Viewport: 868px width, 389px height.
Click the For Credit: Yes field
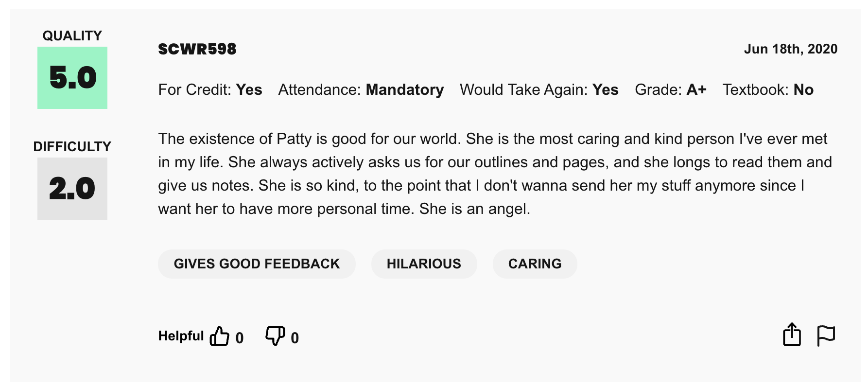(210, 89)
